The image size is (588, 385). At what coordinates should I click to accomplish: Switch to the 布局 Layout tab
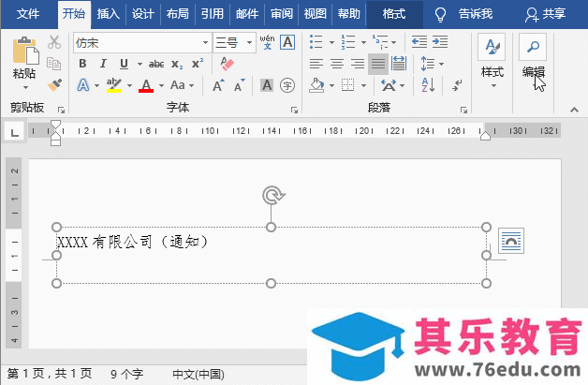(177, 14)
